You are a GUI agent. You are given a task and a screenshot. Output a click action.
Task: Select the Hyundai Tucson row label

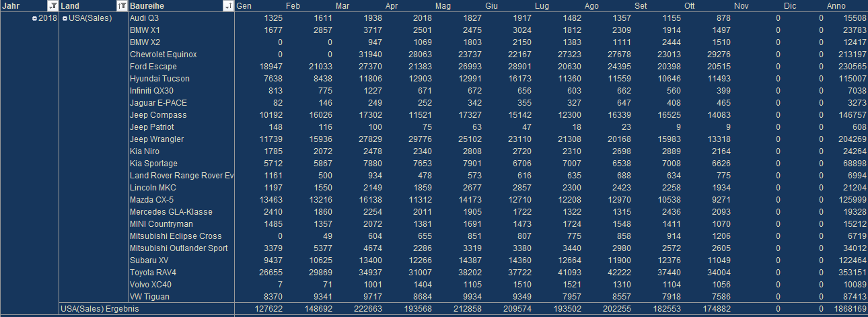[159, 79]
